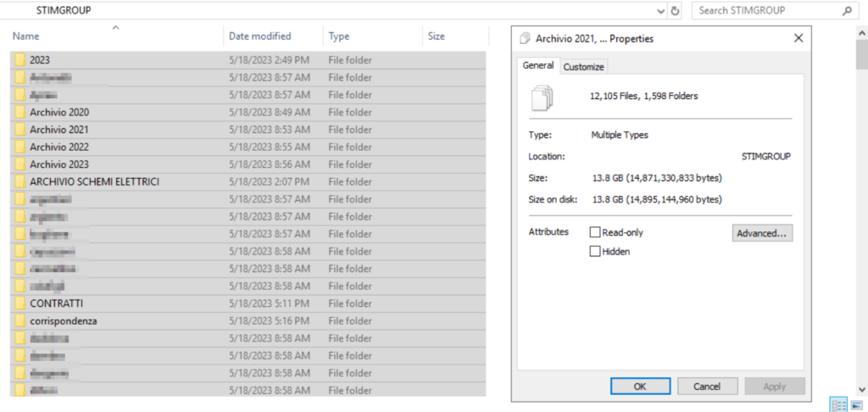Select the Archivio 2020 folder icon
Screen dimensions: 868x412
pos(19,112)
